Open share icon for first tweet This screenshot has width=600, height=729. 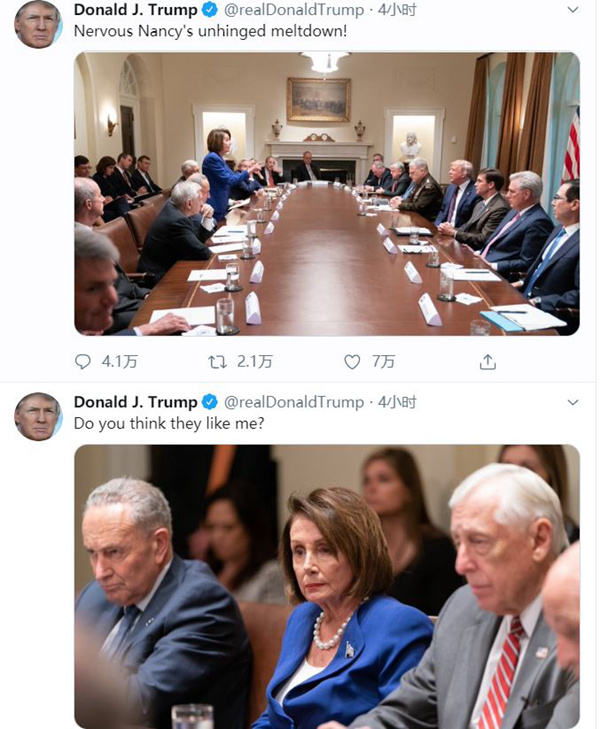pyautogui.click(x=488, y=361)
